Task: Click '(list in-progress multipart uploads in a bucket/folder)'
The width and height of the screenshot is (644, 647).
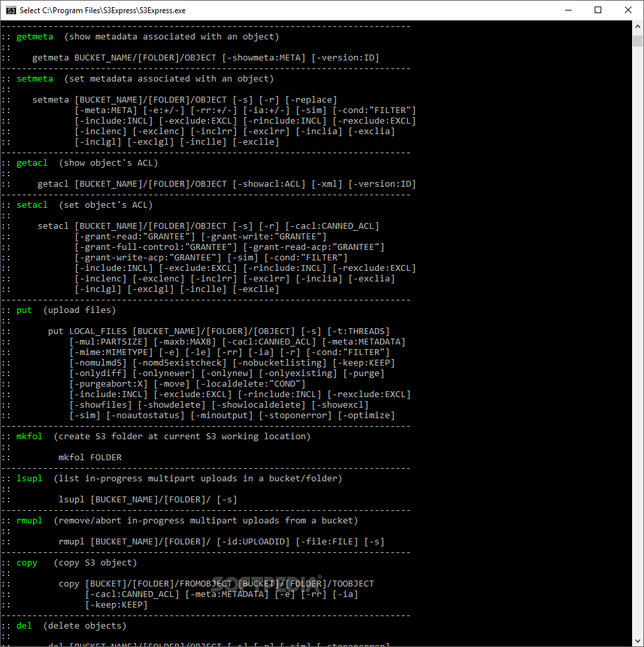Action: click(x=198, y=479)
